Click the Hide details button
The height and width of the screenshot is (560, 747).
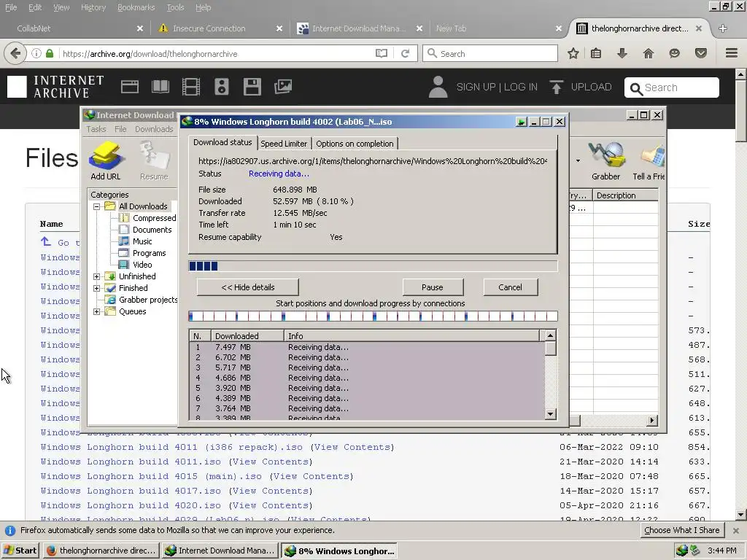[248, 287]
